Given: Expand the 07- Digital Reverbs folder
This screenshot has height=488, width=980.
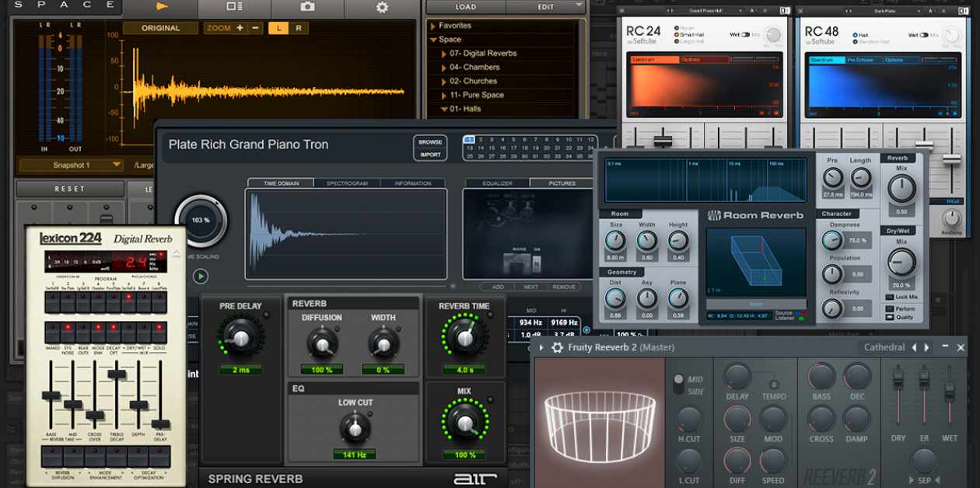Looking at the screenshot, I should pos(443,54).
